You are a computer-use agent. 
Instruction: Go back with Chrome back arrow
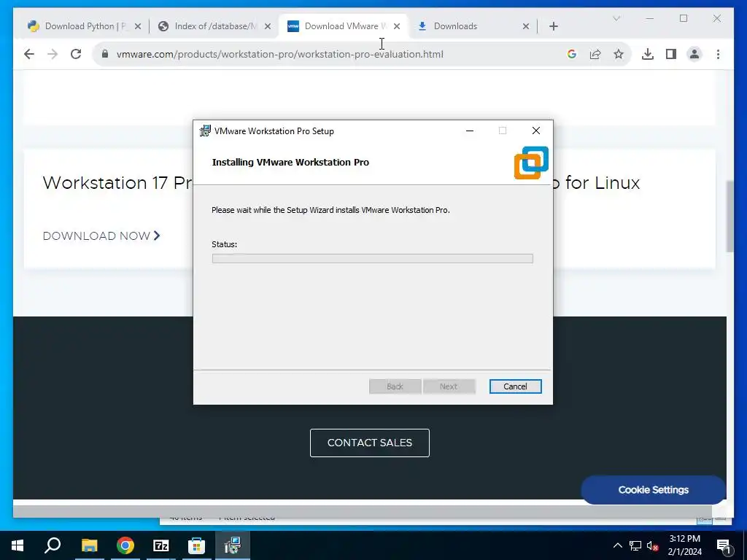[29, 54]
